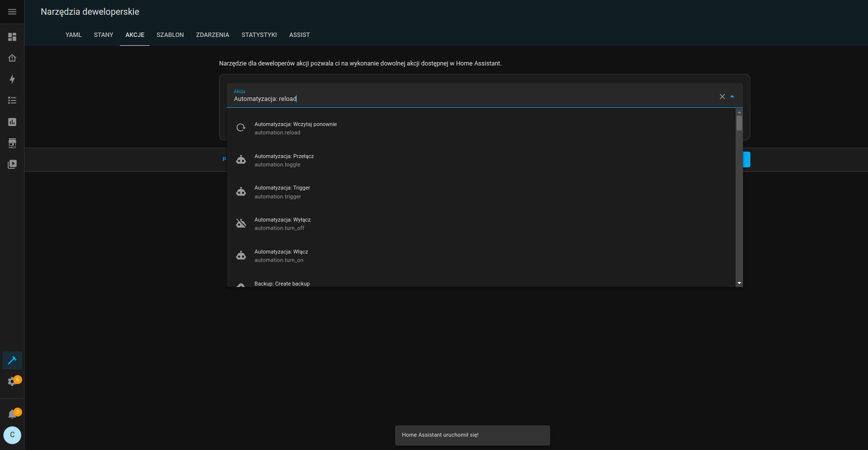Select Automatyzacja: Włącz option
Screen dimensions: 868x450
[x=481, y=256]
